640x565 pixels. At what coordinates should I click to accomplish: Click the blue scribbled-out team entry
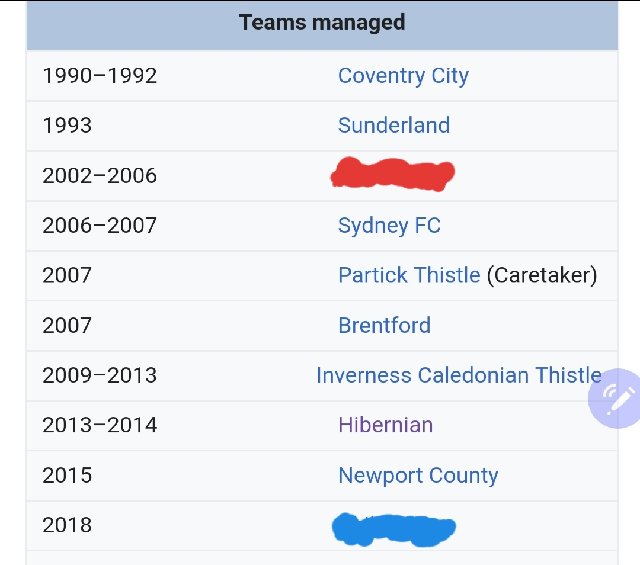pyautogui.click(x=394, y=529)
